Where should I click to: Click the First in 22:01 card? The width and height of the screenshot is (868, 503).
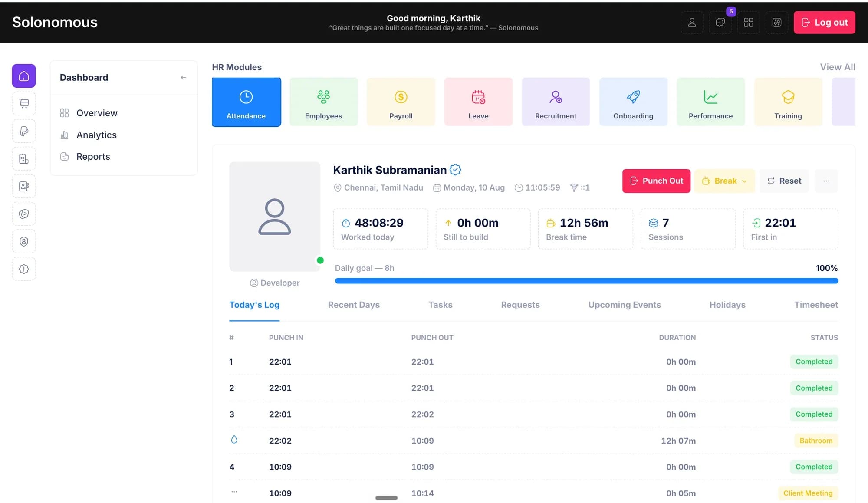tap(790, 229)
